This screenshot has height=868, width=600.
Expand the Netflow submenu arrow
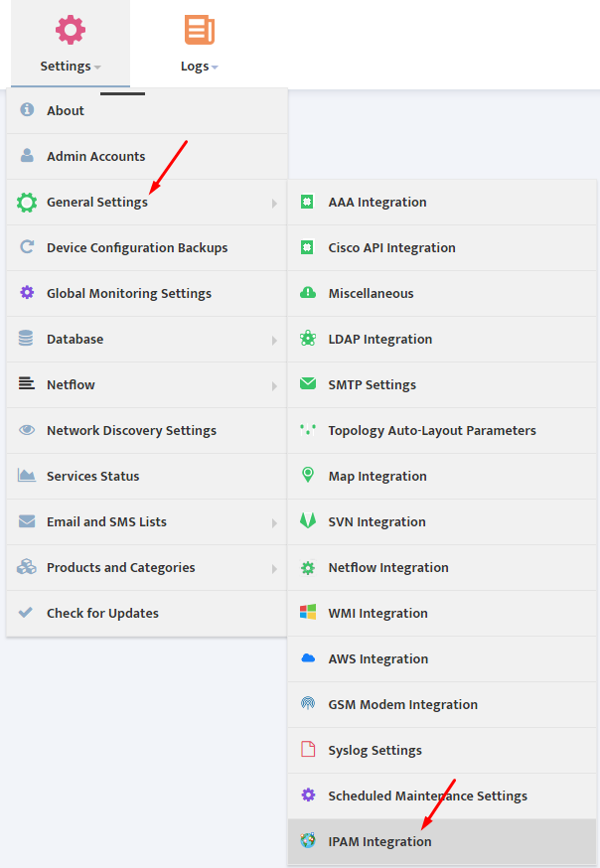(274, 386)
